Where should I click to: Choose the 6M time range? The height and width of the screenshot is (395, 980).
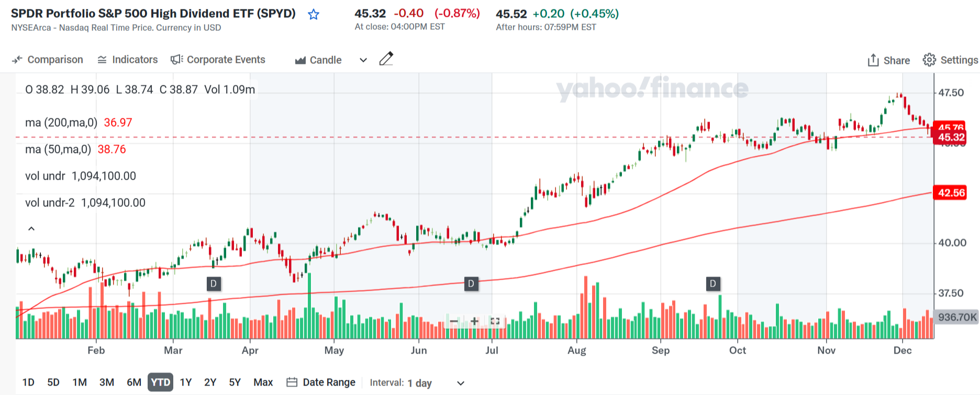134,382
